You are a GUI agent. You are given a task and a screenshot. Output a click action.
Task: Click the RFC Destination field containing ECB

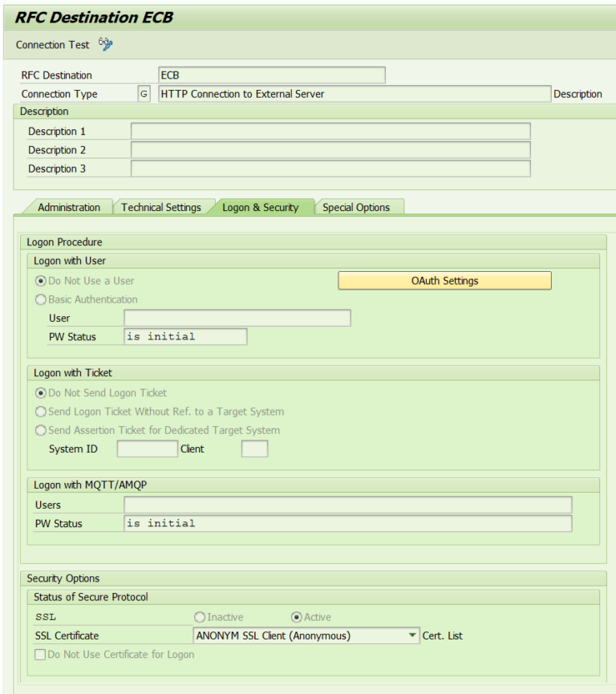(x=272, y=75)
